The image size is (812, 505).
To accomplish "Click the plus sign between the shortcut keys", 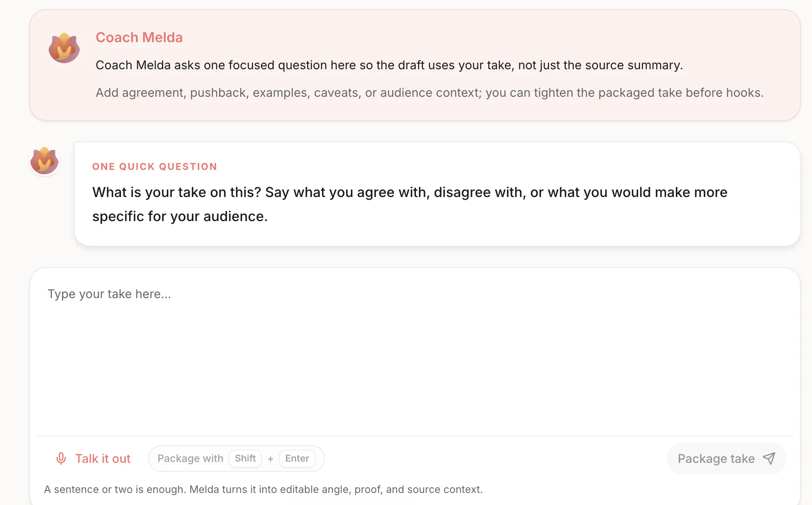I will point(270,459).
